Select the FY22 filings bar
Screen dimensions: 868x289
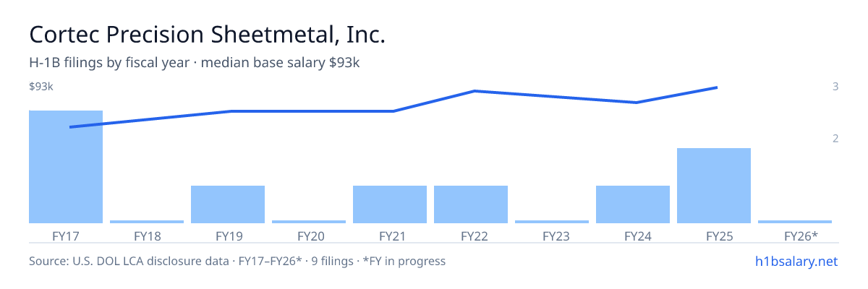471,204
